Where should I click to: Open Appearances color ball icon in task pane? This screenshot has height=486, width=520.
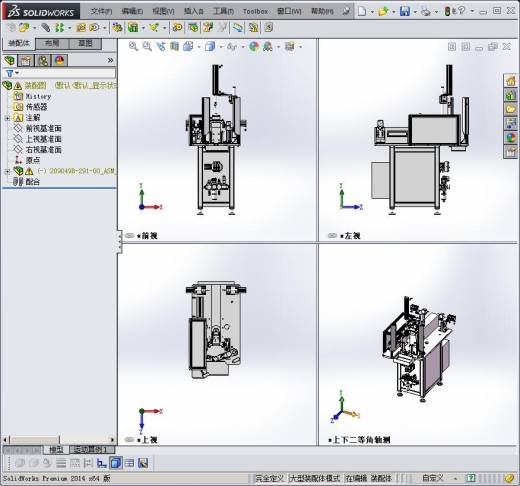[510, 137]
